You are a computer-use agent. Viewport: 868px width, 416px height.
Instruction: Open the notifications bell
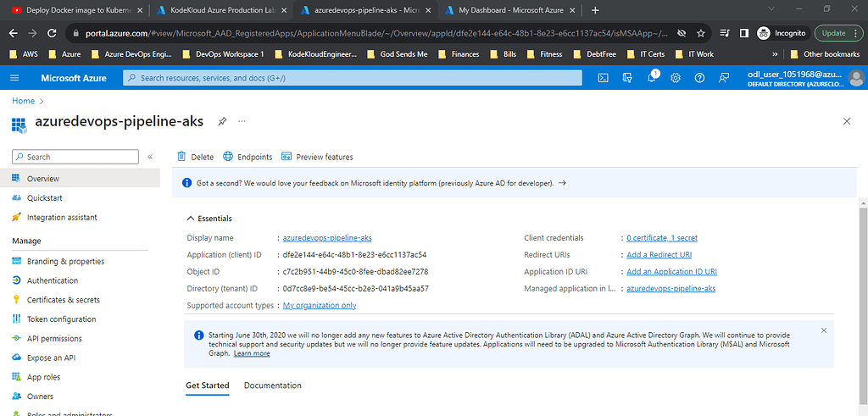652,78
